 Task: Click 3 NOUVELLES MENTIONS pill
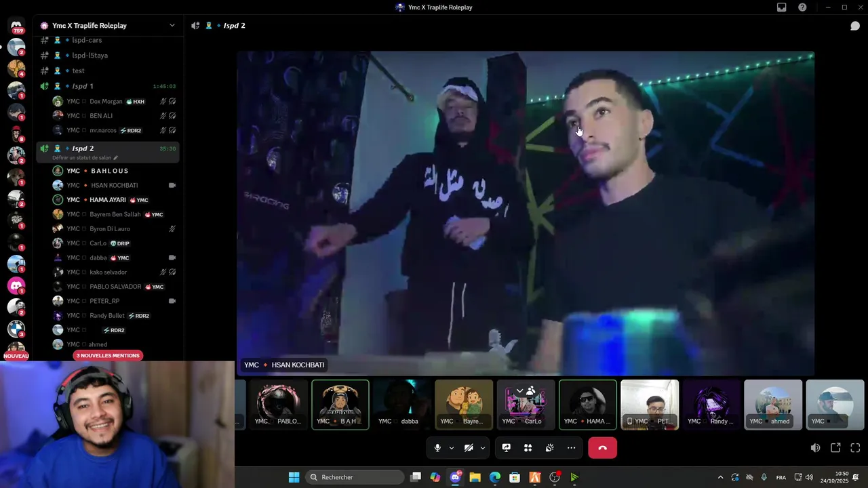(108, 356)
